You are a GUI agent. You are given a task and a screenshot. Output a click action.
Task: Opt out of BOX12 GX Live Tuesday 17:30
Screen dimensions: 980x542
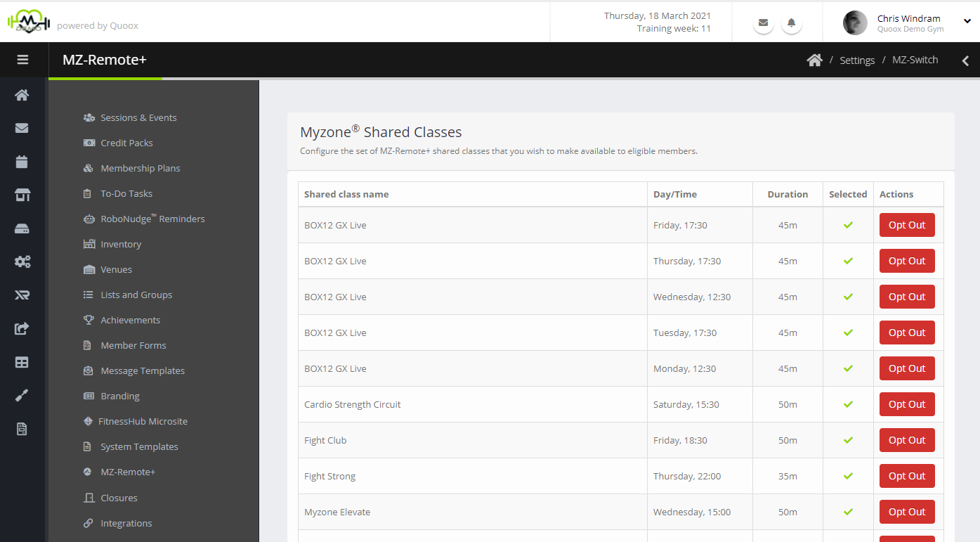click(907, 333)
